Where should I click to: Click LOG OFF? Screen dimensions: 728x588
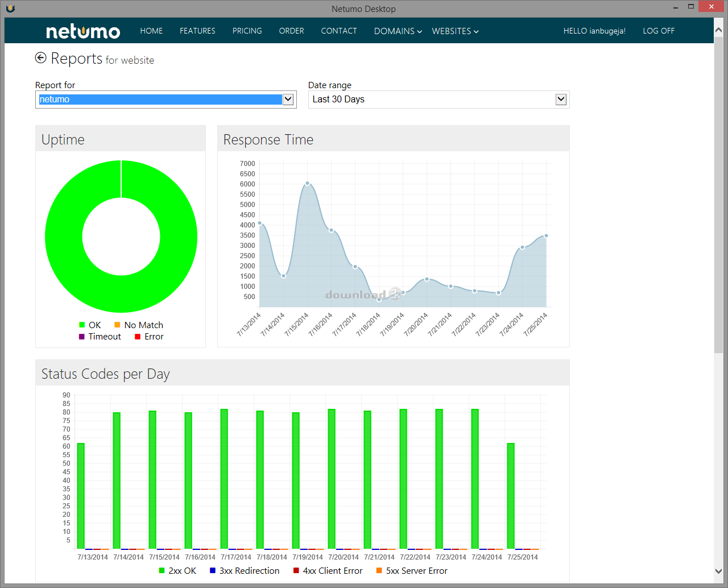(659, 31)
